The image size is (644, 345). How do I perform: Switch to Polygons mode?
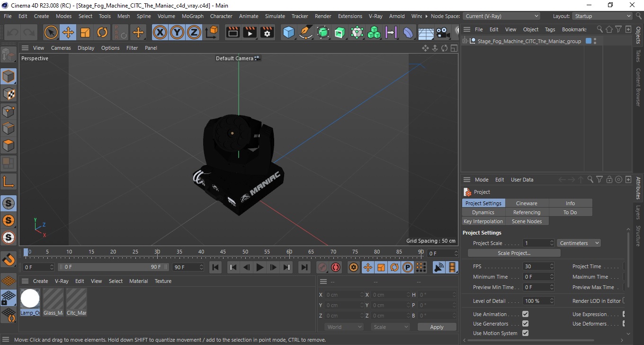click(x=9, y=145)
